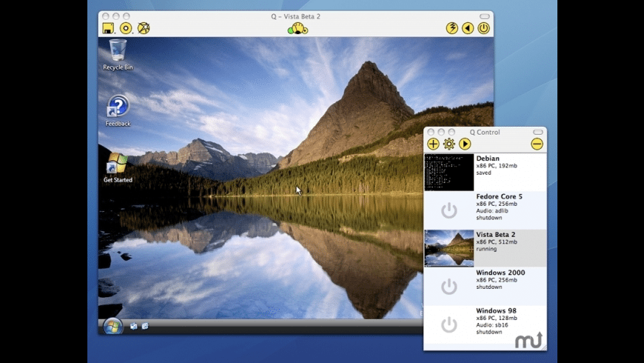Image resolution: width=644 pixels, height=363 pixels.
Task: Click 'x86 PC, 512mb' under Vista Beta 2
Action: 497,242
